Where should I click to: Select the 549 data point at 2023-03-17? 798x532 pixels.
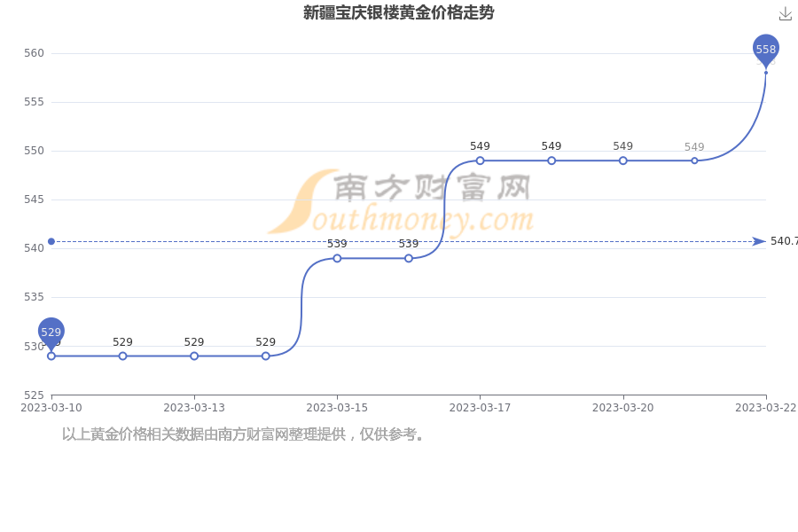480,160
